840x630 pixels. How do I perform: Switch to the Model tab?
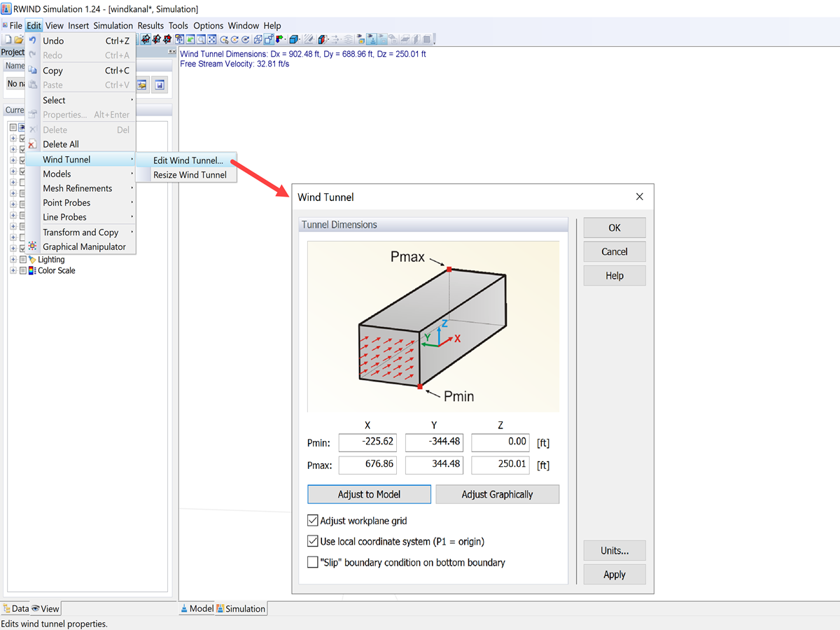[197, 609]
